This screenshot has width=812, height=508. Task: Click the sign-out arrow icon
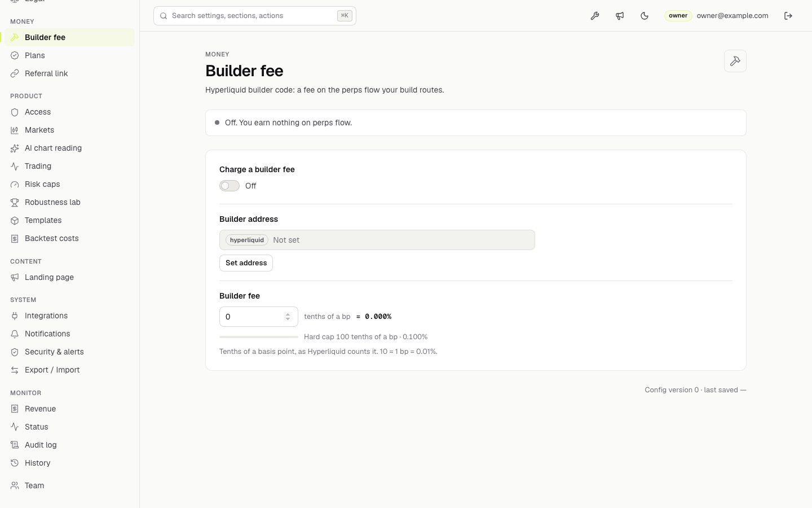point(788,16)
